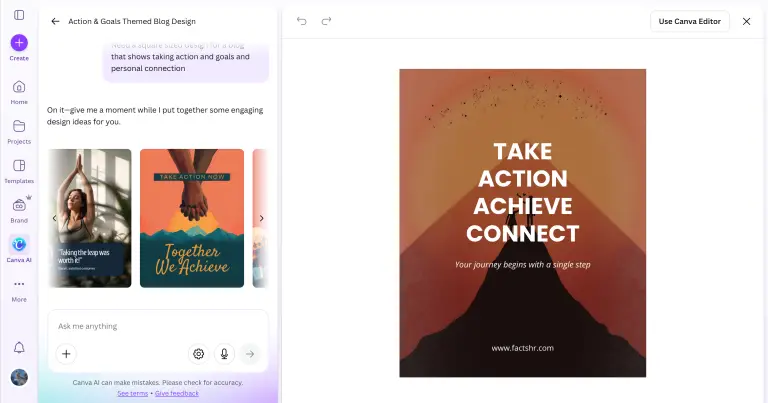Open the Templates section

click(x=19, y=166)
